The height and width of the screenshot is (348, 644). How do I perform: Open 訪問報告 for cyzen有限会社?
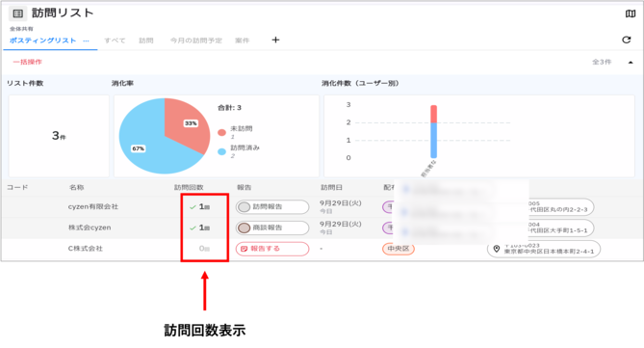272,207
